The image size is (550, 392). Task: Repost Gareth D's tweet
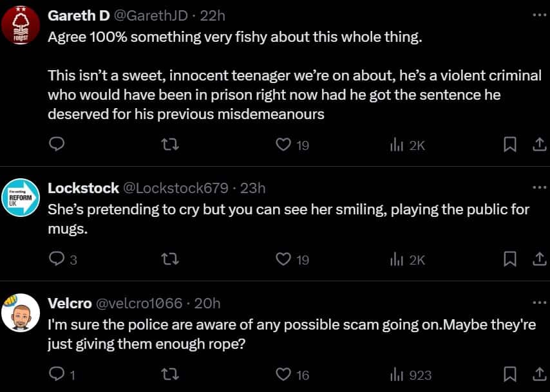(171, 144)
